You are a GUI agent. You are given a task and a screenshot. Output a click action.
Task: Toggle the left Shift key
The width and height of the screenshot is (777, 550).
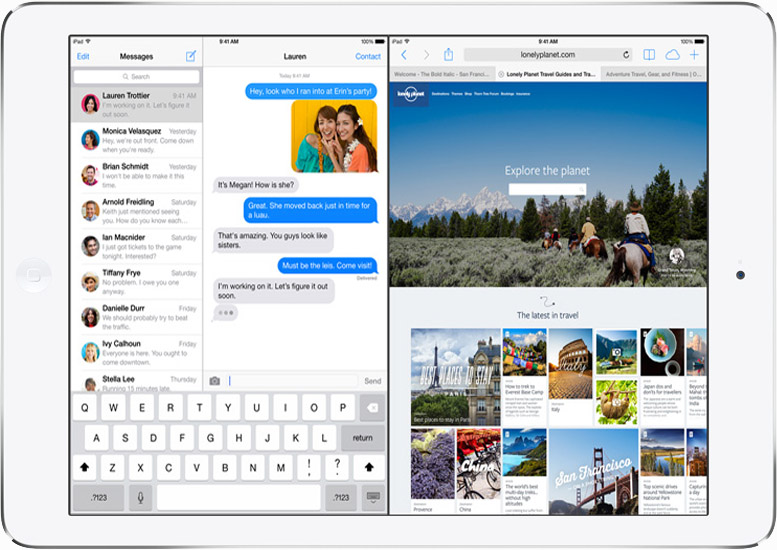click(x=87, y=467)
